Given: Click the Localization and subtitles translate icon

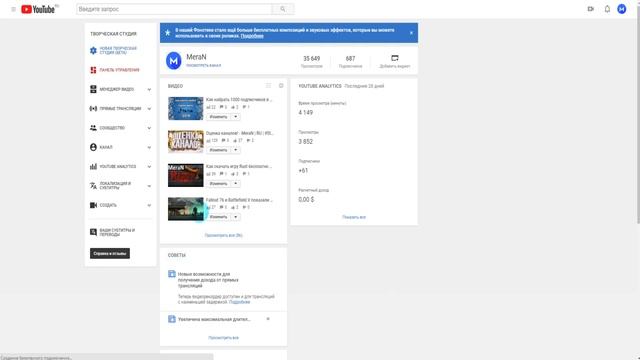Looking at the screenshot, I should (93, 186).
